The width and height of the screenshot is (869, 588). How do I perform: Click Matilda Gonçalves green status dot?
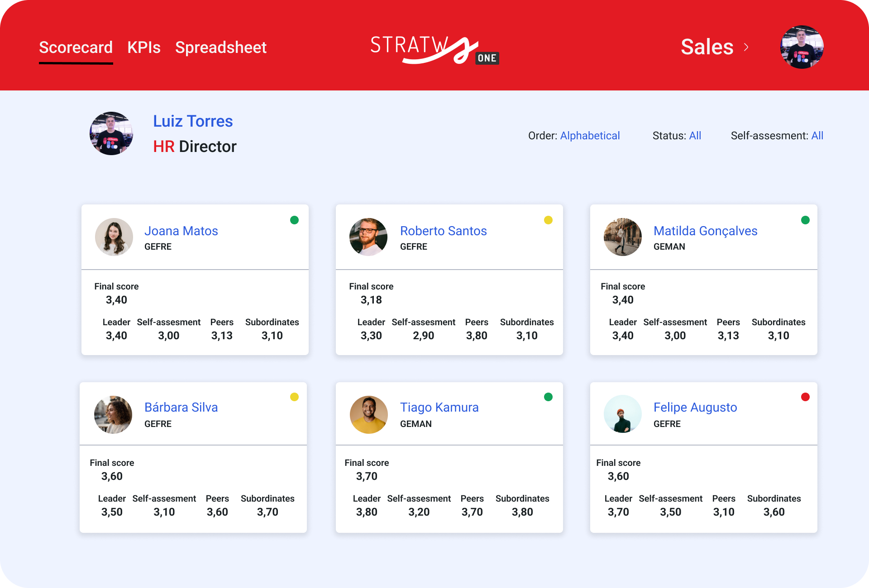805,220
